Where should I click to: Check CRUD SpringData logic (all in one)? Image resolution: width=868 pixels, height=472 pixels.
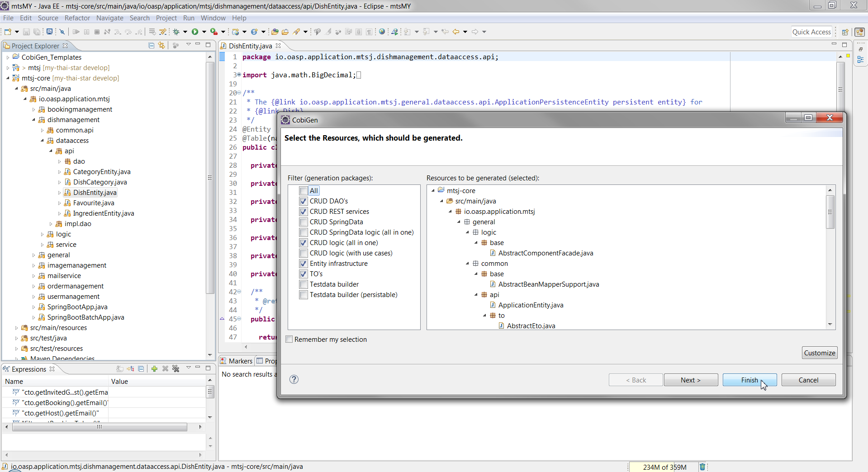pos(304,232)
